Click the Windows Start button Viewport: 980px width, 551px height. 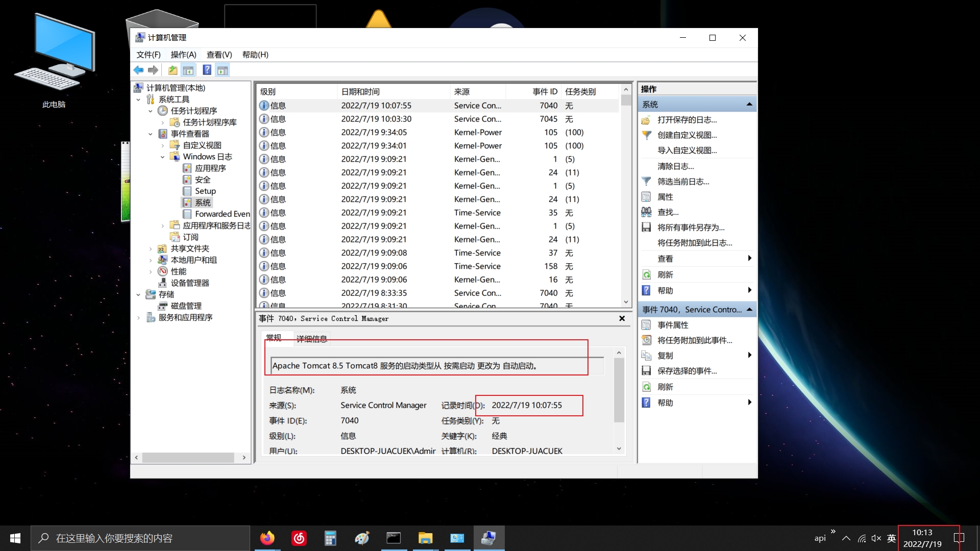pyautogui.click(x=15, y=538)
